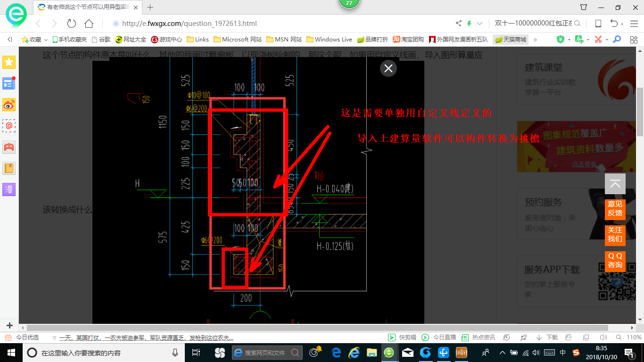This screenshot has height=362, width=644.
Task: Open the blue magnifier extension icon
Action: tap(617, 40)
